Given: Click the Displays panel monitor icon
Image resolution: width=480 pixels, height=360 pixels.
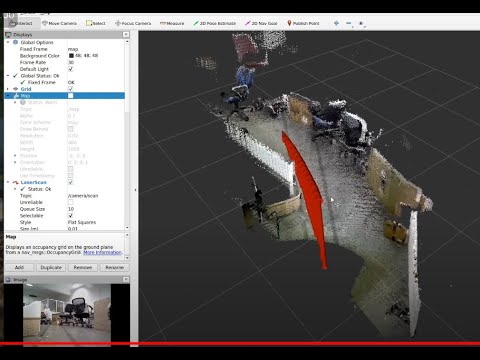Looking at the screenshot, I should click(x=8, y=35).
